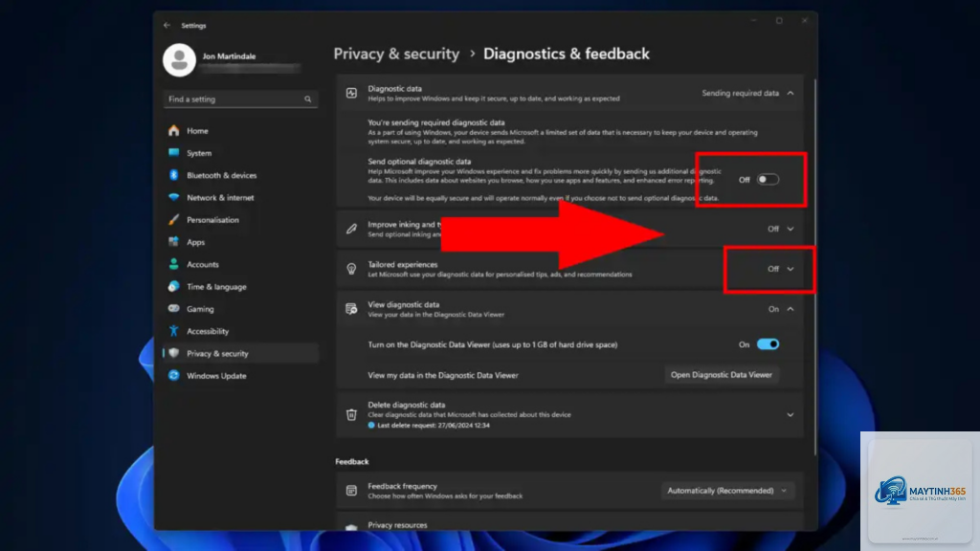Click the Delete diagnostic data trash icon

[351, 415]
